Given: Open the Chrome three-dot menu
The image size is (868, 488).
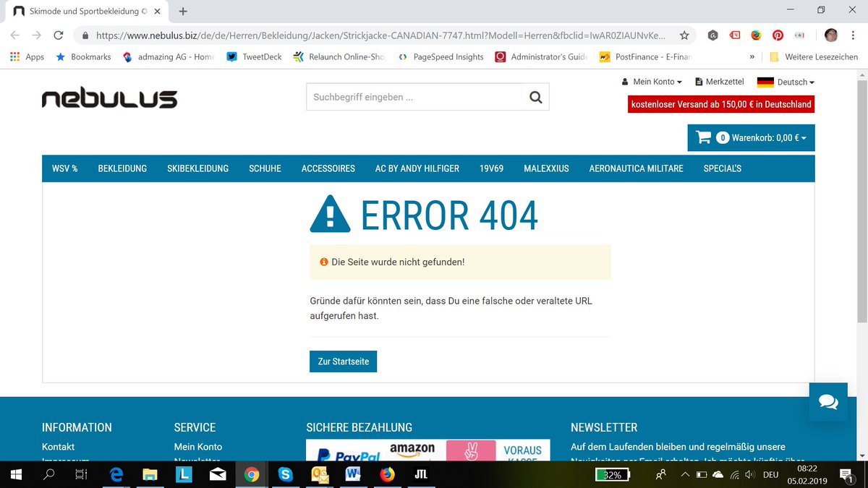Looking at the screenshot, I should [853, 35].
